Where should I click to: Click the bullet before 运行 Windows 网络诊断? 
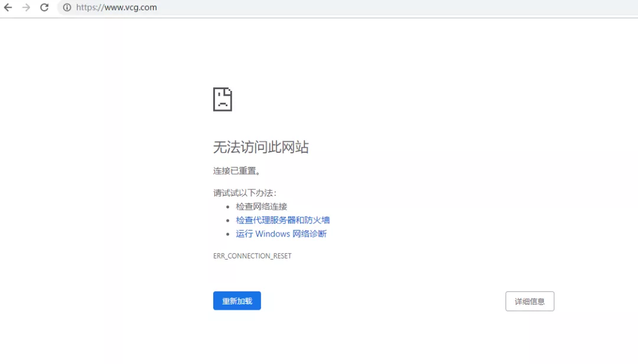point(228,234)
